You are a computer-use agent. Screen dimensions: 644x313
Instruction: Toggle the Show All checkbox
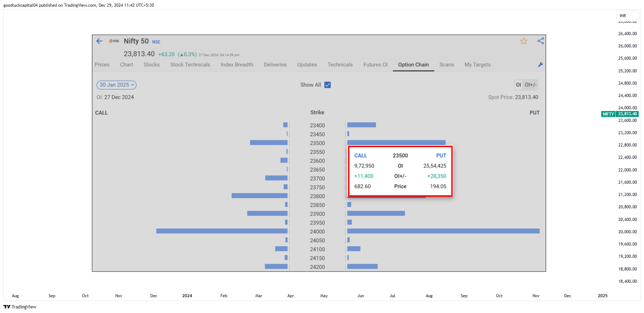pos(327,85)
